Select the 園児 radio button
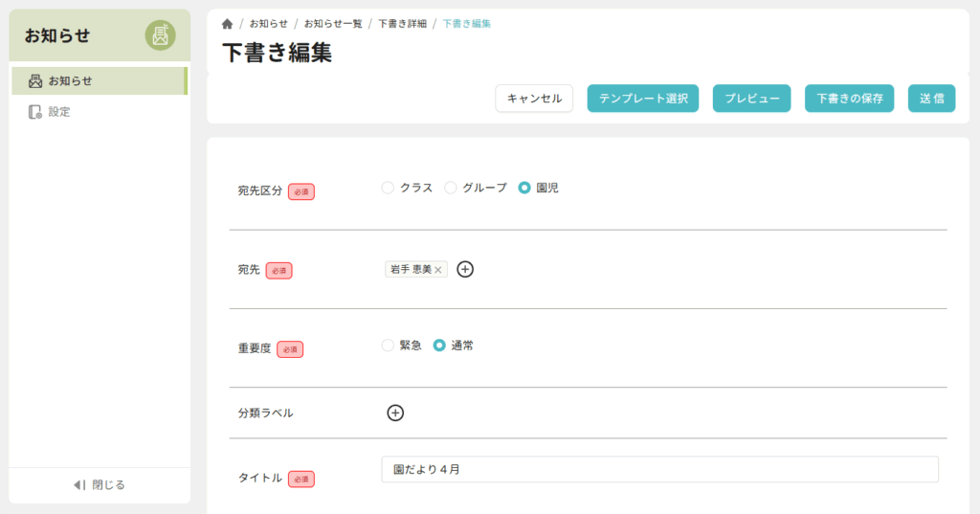Viewport: 980px width, 514px height. pyautogui.click(x=524, y=188)
